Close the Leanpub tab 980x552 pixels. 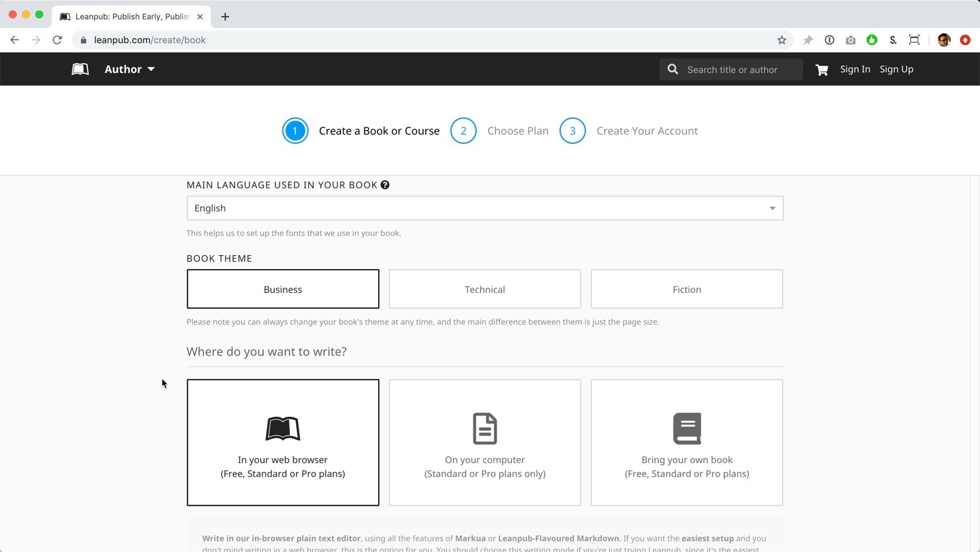(200, 17)
